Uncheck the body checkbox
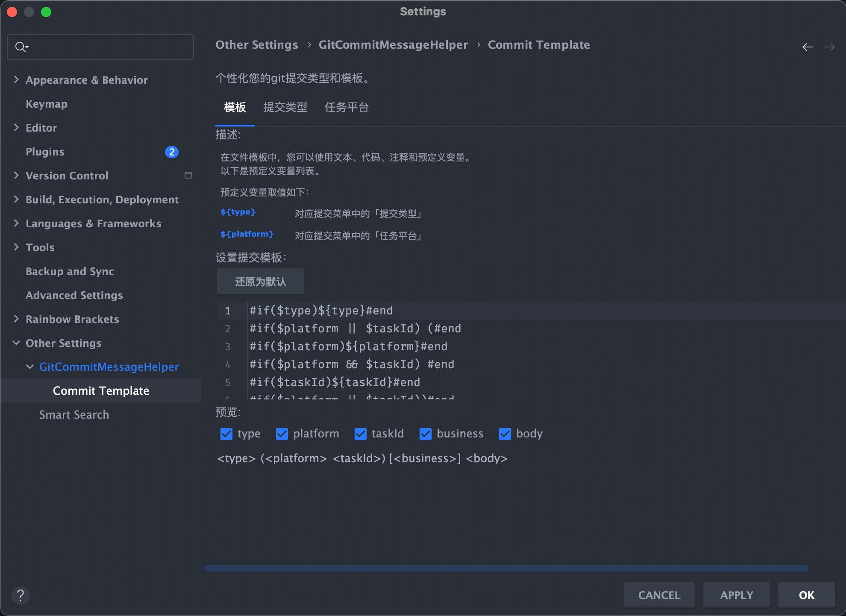 pyautogui.click(x=505, y=434)
